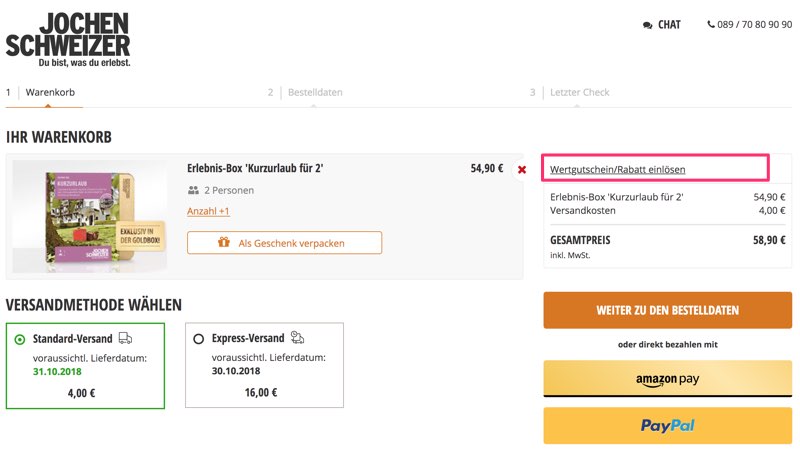Screen dimensions: 800x468
Task: Check out using the PayPal button
Action: pos(667,426)
